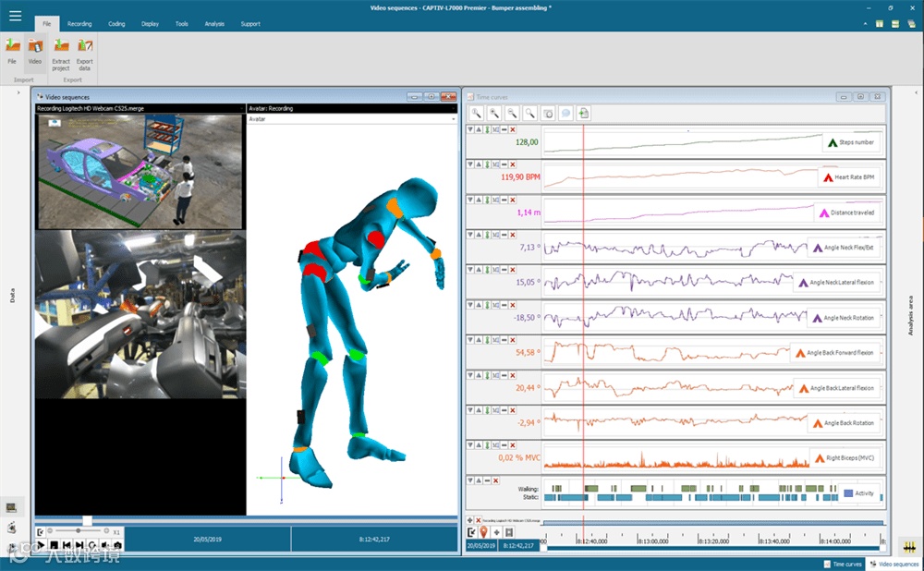This screenshot has width=924, height=571.
Task: Click the comment bubble icon in Time curves toolbar
Action: (x=565, y=113)
